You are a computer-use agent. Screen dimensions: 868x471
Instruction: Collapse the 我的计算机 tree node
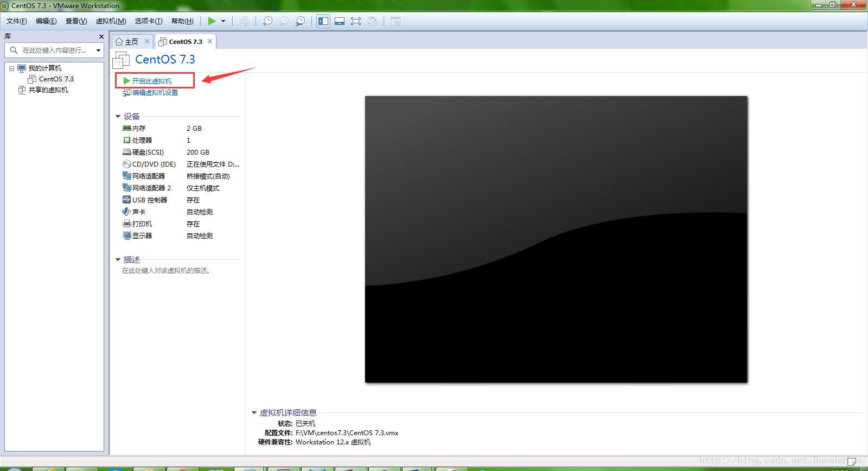11,68
